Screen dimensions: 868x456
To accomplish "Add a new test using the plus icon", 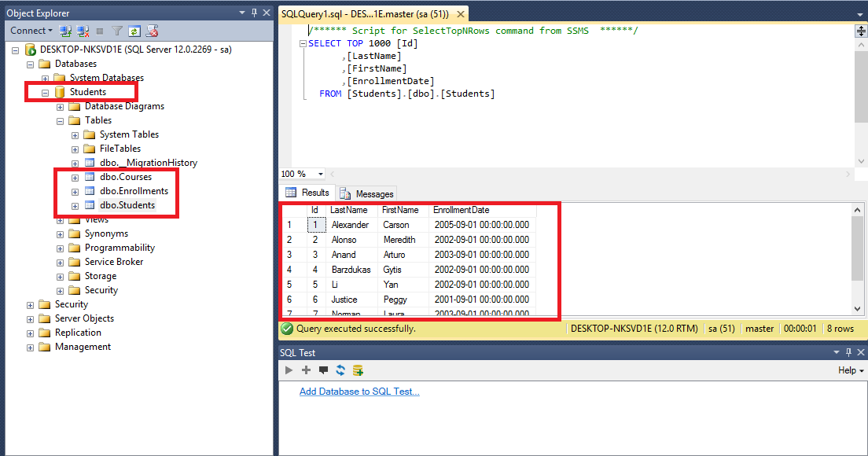I will (x=307, y=370).
